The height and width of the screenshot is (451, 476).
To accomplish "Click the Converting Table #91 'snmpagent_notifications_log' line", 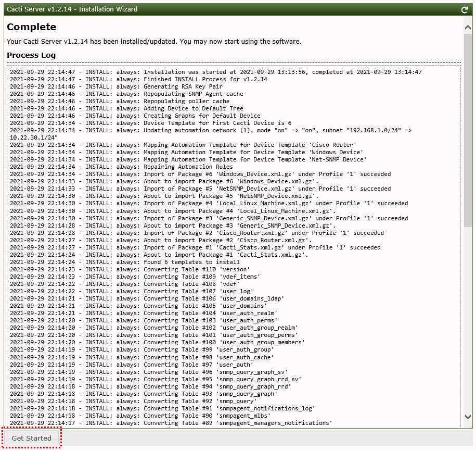I will click(x=163, y=409).
